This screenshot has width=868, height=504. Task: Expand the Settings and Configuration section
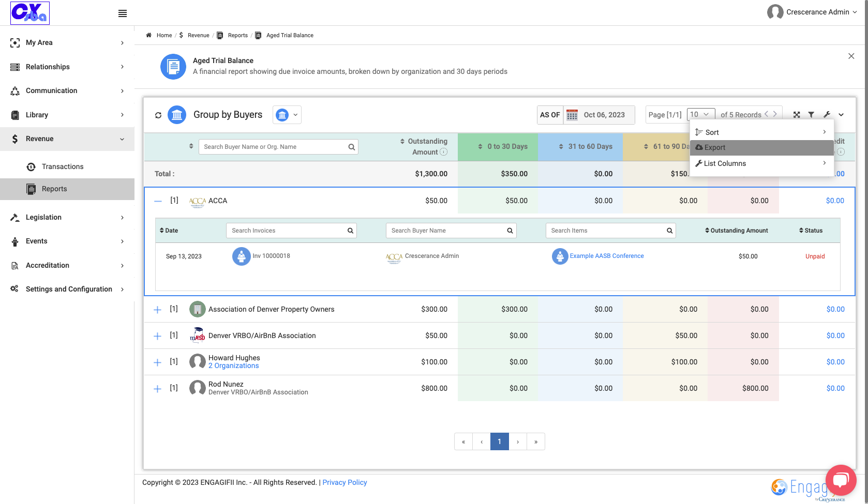[x=67, y=289]
